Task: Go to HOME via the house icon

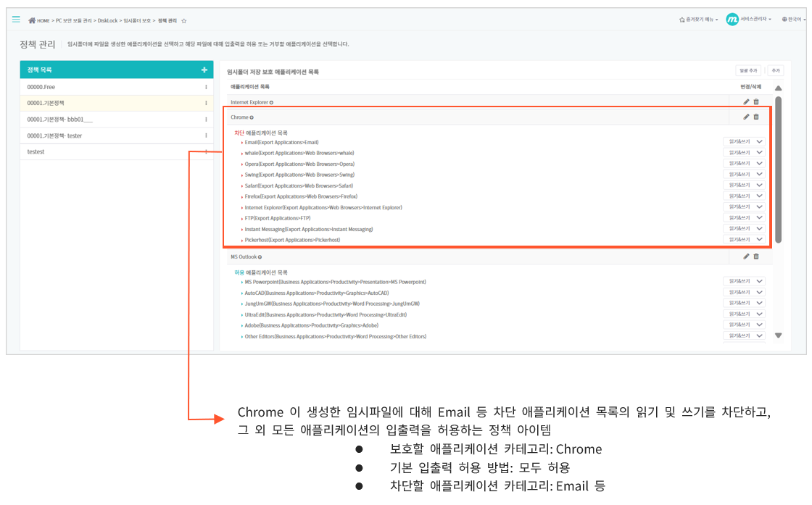Action: [32, 21]
